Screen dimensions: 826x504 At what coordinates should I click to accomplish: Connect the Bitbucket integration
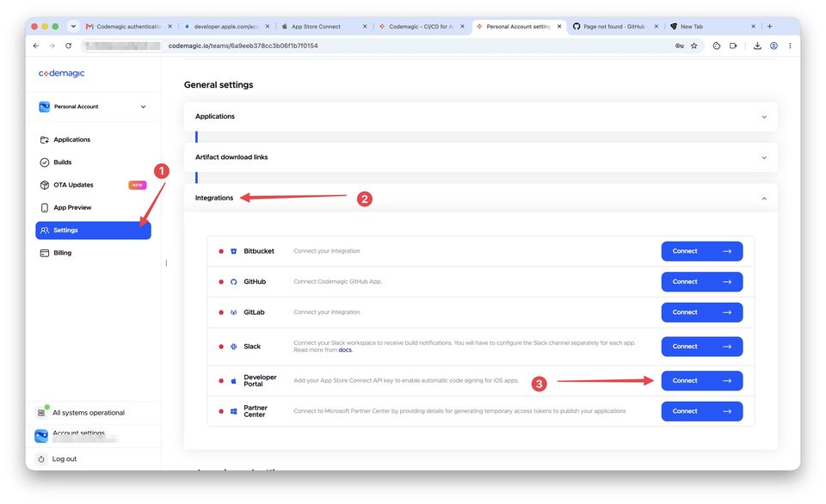click(702, 251)
